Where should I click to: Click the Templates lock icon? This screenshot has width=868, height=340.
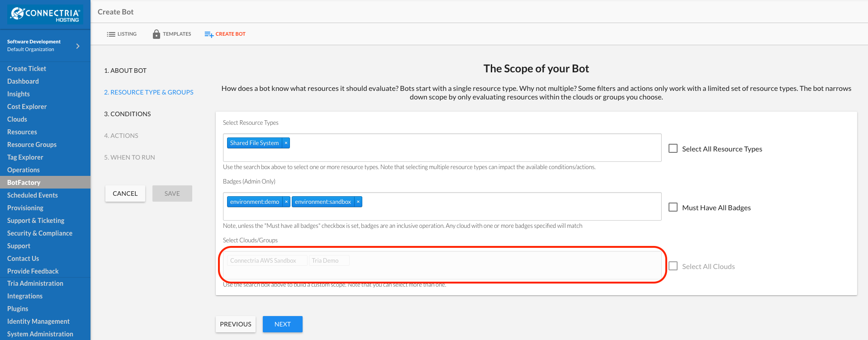(x=157, y=34)
